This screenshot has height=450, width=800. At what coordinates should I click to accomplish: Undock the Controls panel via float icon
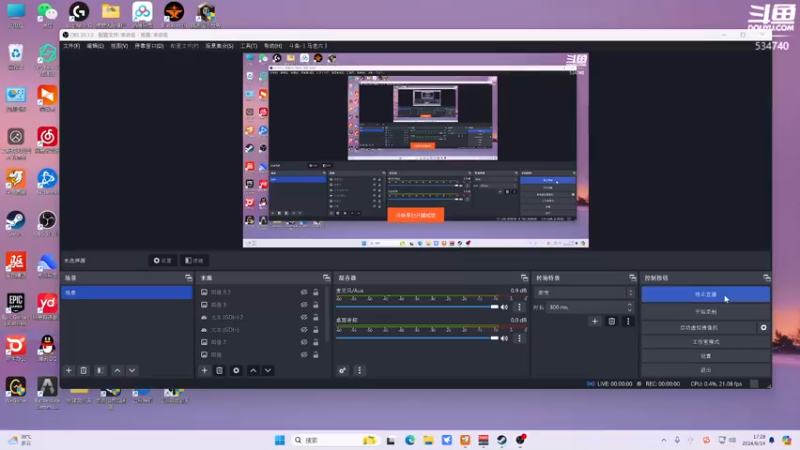767,278
